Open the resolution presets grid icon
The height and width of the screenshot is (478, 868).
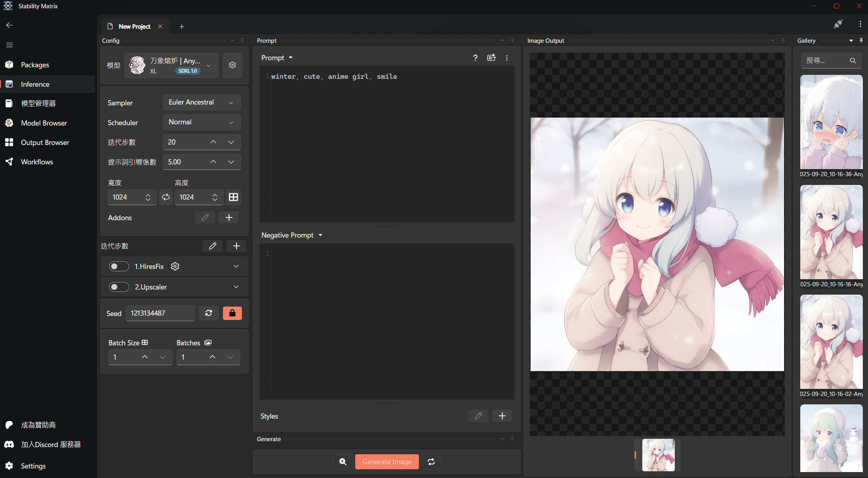234,197
